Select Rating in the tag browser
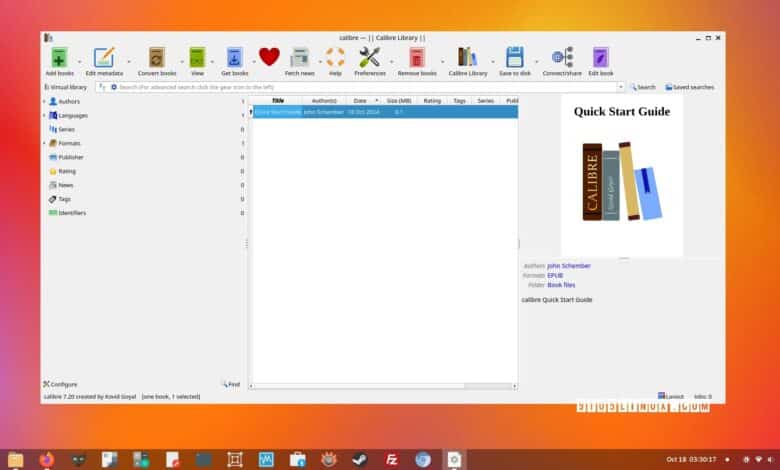 (x=67, y=171)
